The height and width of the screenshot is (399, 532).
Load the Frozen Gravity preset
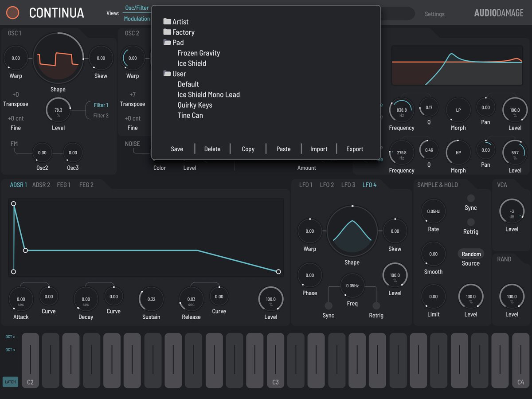pos(199,53)
